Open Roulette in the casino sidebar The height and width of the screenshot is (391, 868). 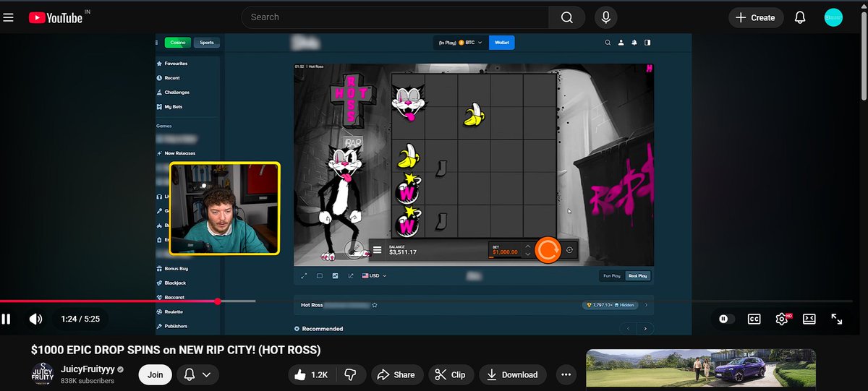click(170, 311)
